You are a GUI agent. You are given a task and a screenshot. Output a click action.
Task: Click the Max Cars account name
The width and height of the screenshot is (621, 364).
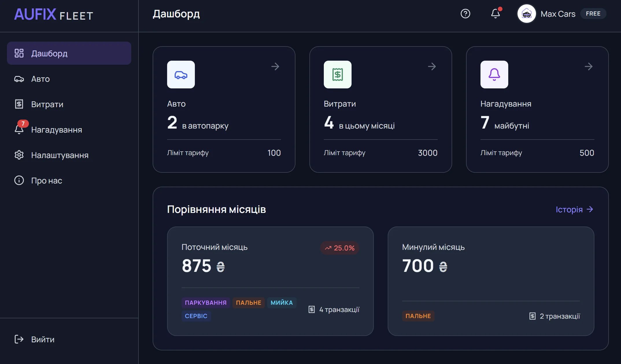[x=558, y=14]
